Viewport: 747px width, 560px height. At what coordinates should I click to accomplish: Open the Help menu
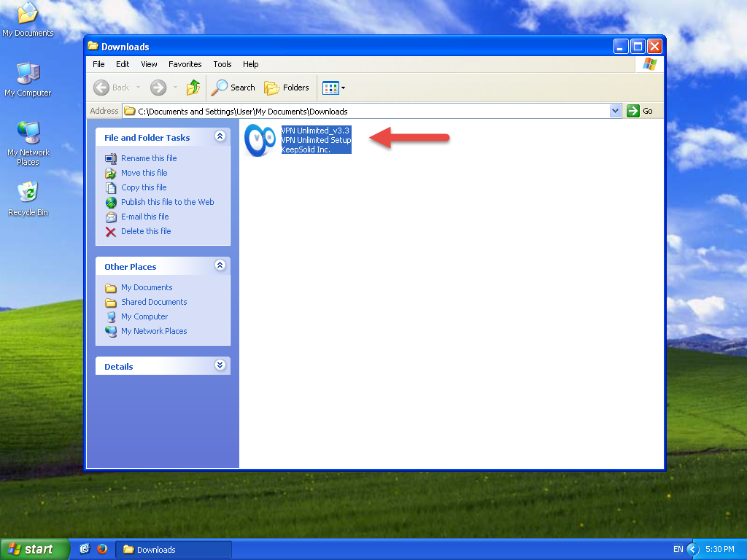[x=251, y=64]
